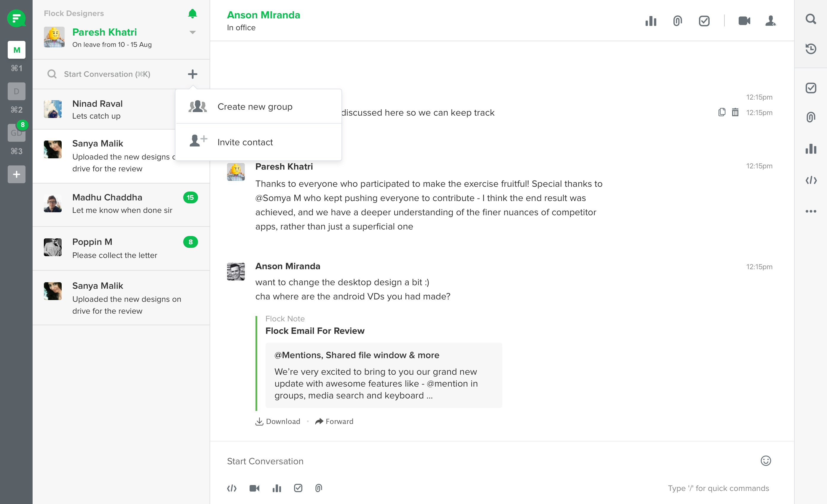This screenshot has width=827, height=504.
Task: Click the plus button next to search
Action: pos(192,74)
